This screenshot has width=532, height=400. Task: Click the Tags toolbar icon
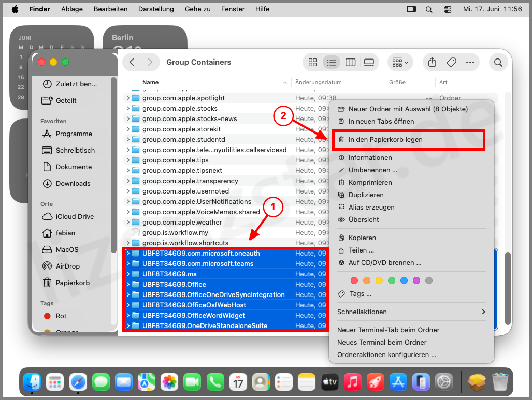(451, 63)
